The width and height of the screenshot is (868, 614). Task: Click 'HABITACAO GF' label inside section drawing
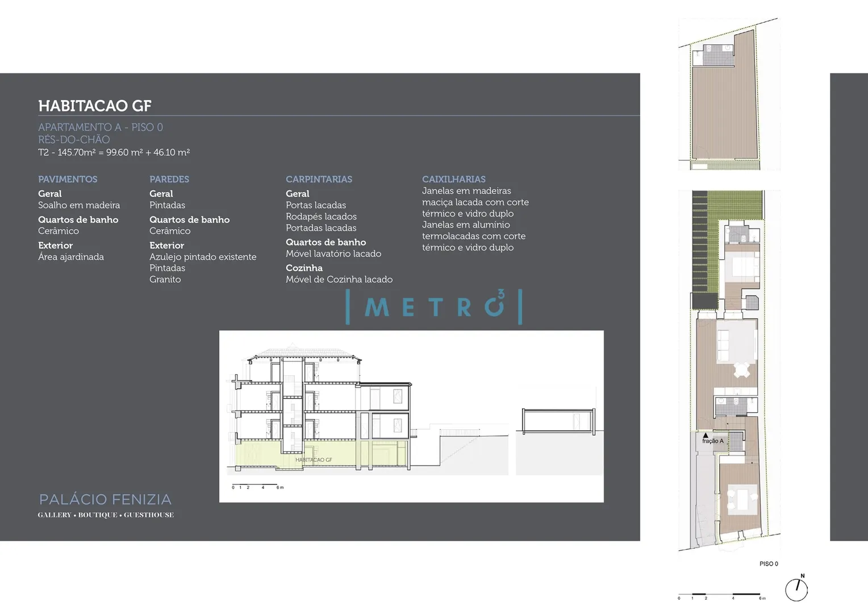(314, 460)
